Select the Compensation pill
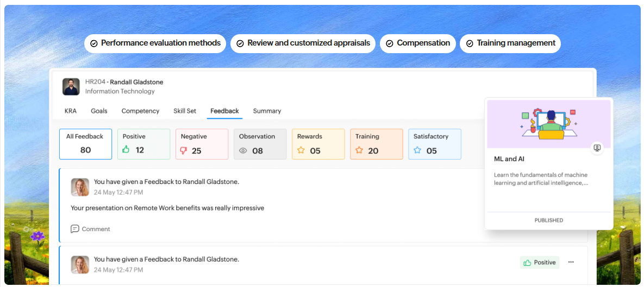 [x=418, y=43]
